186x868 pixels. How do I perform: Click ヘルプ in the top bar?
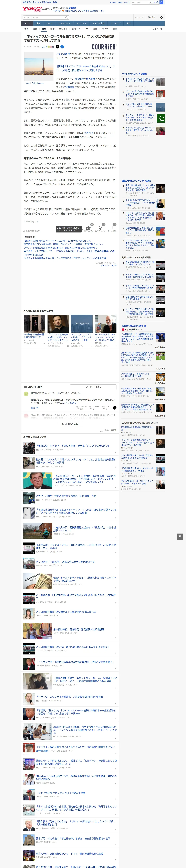127,2
